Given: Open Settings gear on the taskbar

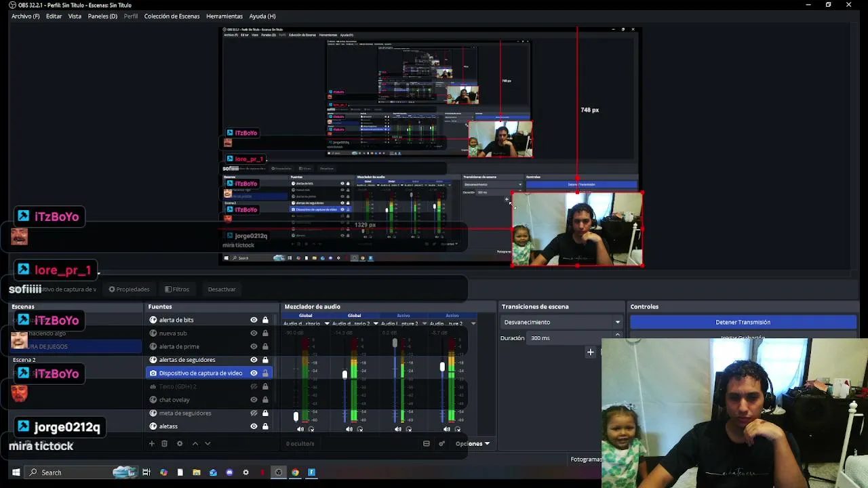Looking at the screenshot, I should pos(245,472).
